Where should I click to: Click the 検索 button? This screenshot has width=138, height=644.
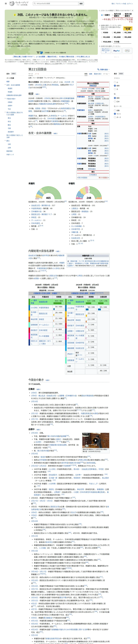tap(81, 4)
